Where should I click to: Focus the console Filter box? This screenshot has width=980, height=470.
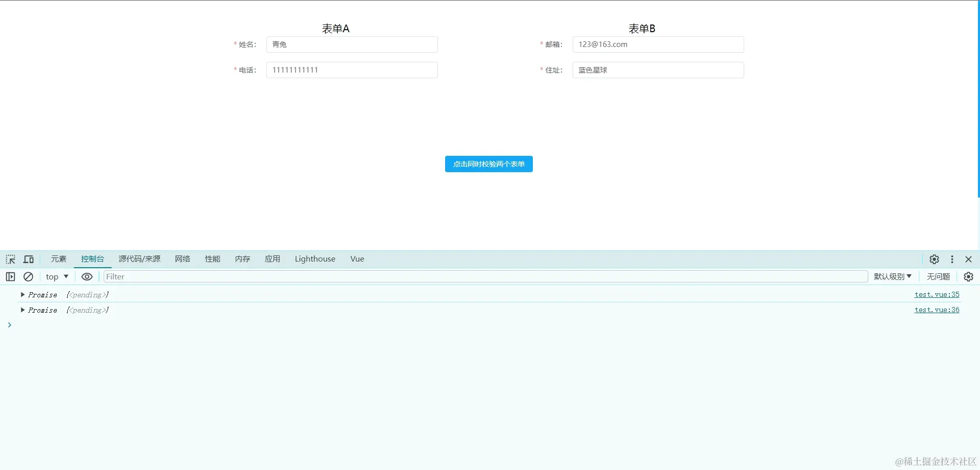(x=485, y=276)
